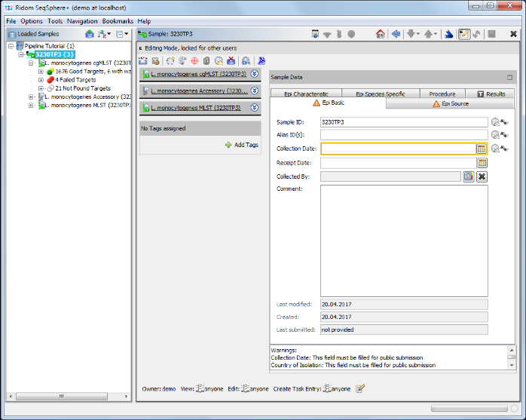Click the Loaded Samples horizontal scrollbar
526x420 pixels.
[x=62, y=397]
